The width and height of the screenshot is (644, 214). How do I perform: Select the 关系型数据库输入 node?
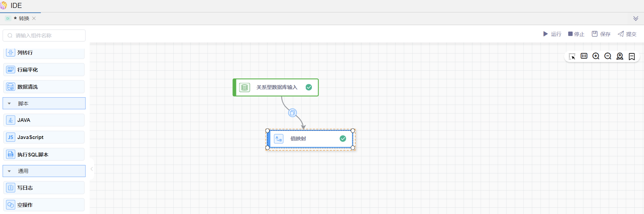click(x=276, y=87)
